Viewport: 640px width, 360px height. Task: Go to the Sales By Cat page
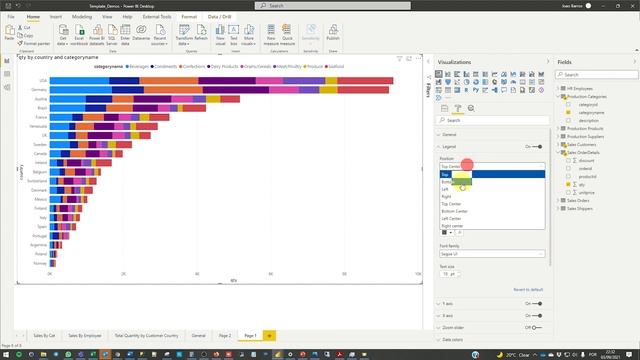tap(44, 336)
